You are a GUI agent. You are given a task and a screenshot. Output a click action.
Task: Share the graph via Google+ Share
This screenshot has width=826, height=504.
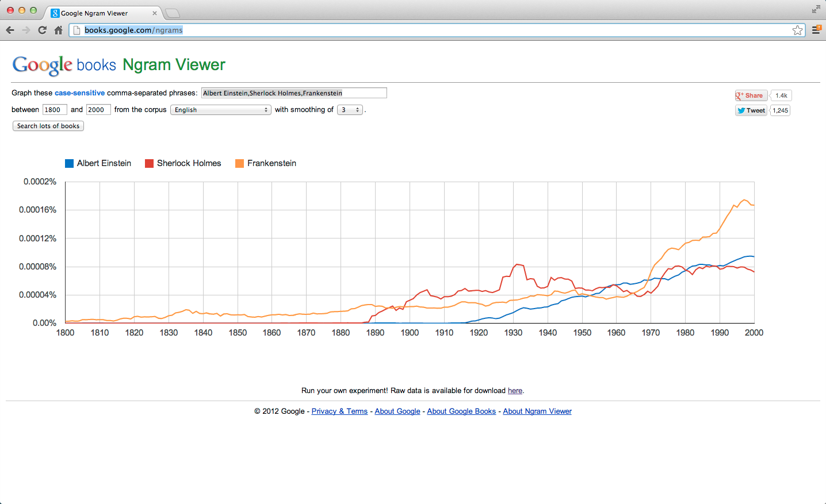click(x=751, y=95)
